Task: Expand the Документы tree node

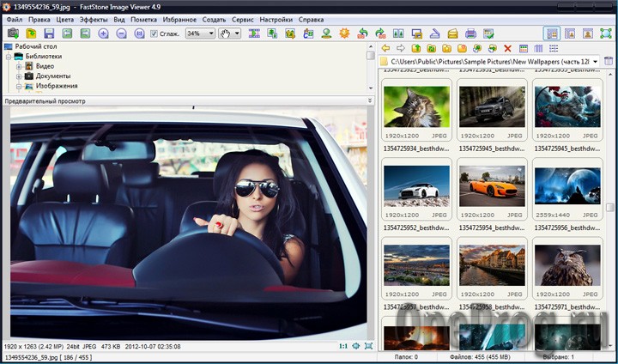Action: tap(19, 76)
